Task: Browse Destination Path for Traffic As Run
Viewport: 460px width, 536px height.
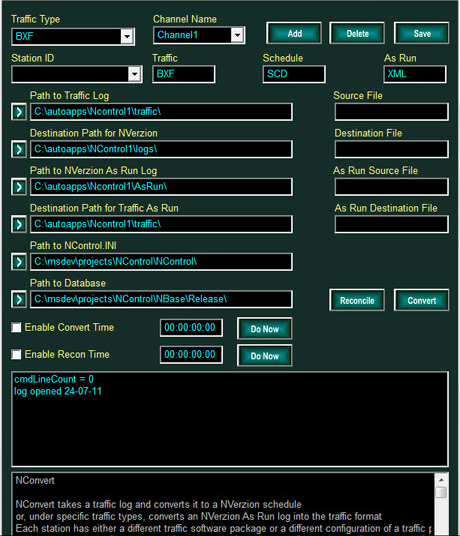Action: (19, 224)
